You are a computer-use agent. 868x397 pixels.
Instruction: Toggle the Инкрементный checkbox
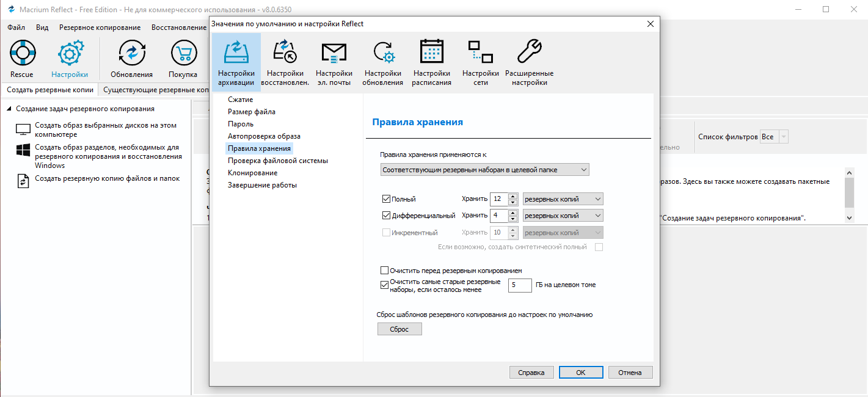tap(386, 232)
